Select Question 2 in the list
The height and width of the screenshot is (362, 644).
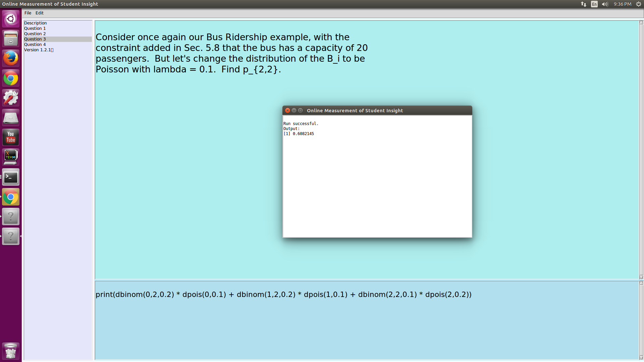[58, 34]
